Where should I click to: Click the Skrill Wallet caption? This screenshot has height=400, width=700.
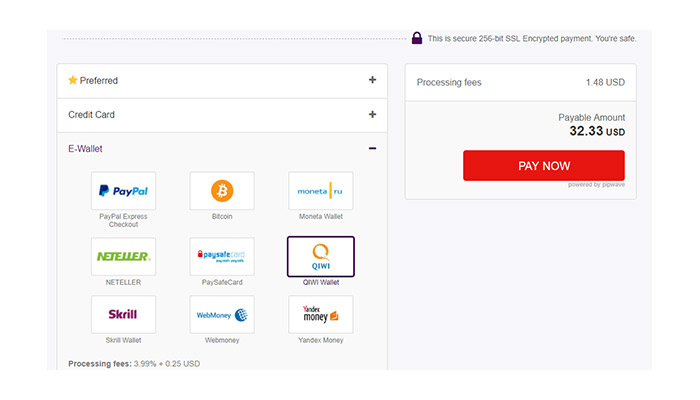123,340
